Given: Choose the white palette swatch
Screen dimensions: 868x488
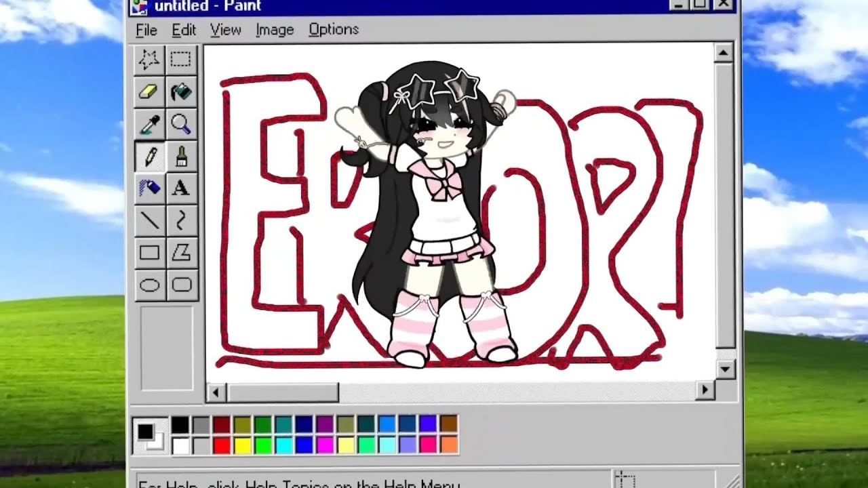Looking at the screenshot, I should 180,445.
